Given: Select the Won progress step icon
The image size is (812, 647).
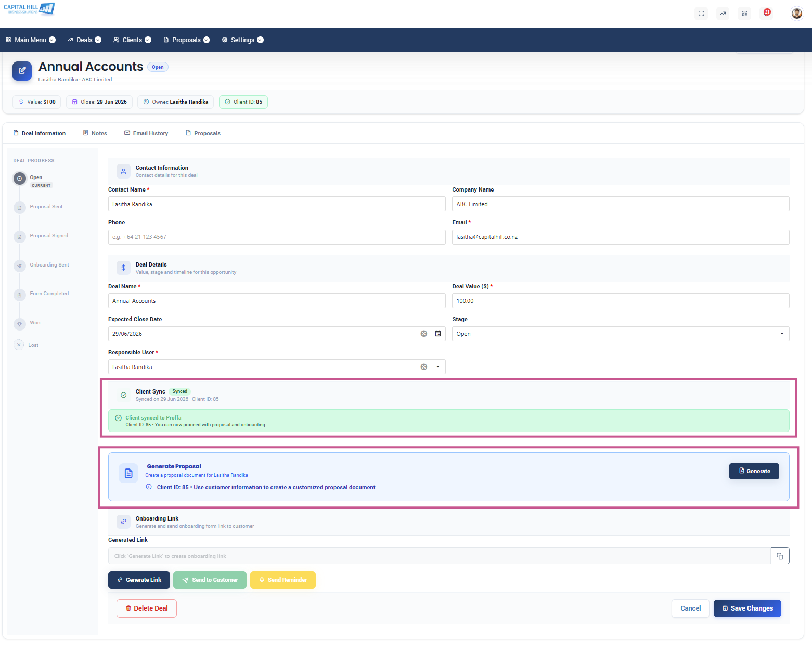Looking at the screenshot, I should pyautogui.click(x=19, y=324).
